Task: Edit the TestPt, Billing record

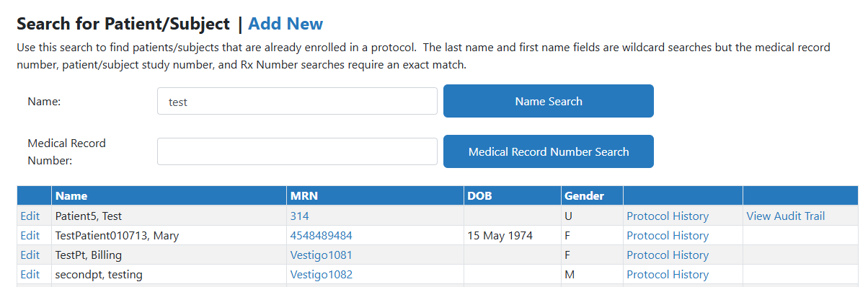Action: [30, 255]
